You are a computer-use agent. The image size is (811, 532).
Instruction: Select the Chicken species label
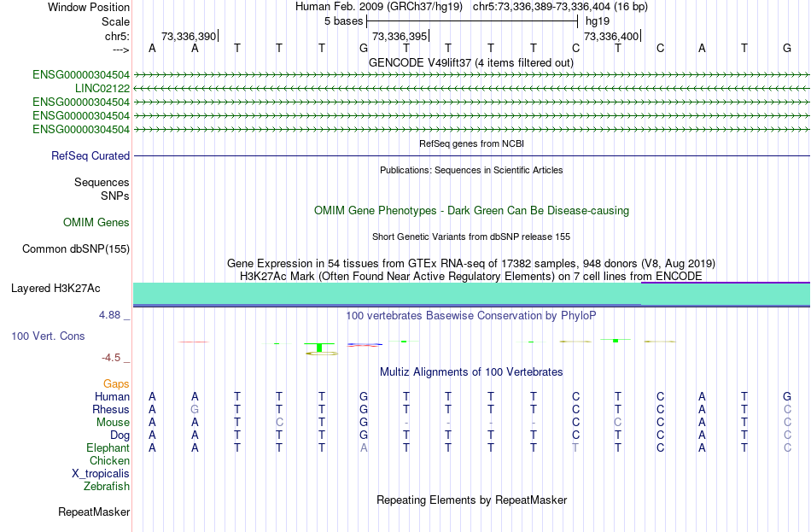click(x=109, y=461)
